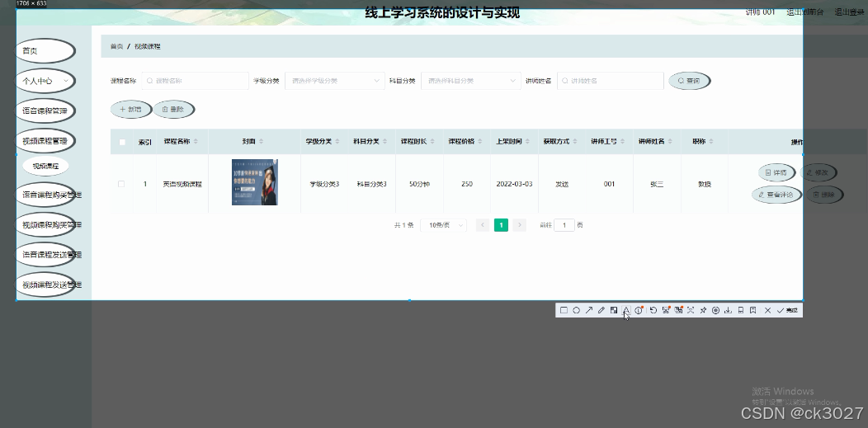Select the rectangle annotation tool
This screenshot has height=428, width=868.
[x=564, y=310]
